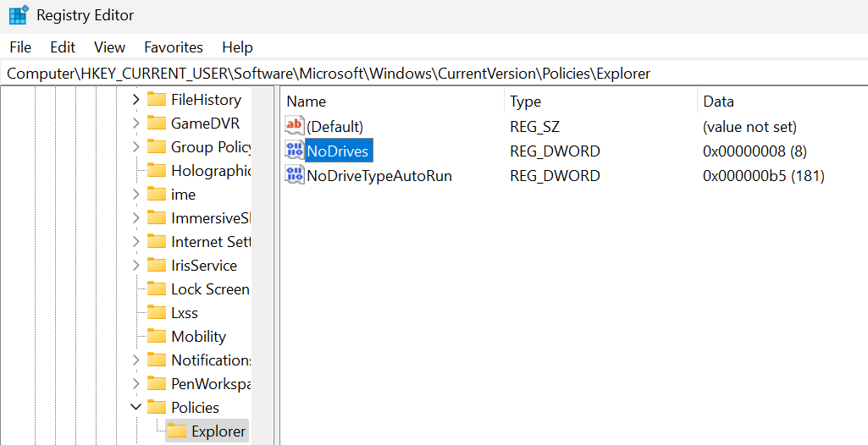
Task: Select the (Default) value name
Action: (334, 127)
